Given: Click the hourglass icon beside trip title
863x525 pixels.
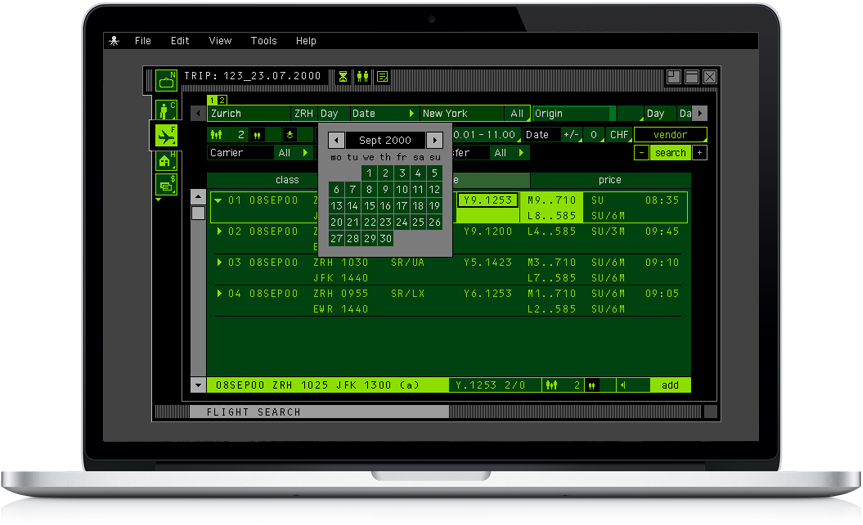Looking at the screenshot, I should (343, 76).
